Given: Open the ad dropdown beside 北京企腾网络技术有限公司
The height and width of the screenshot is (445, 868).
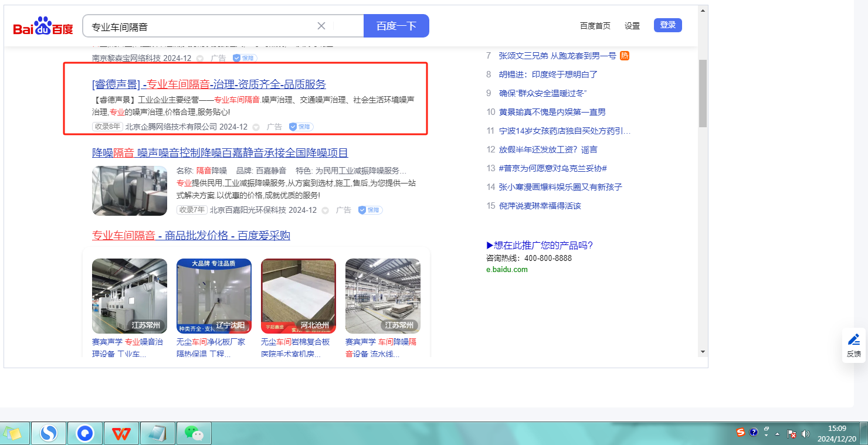Looking at the screenshot, I should [x=256, y=127].
